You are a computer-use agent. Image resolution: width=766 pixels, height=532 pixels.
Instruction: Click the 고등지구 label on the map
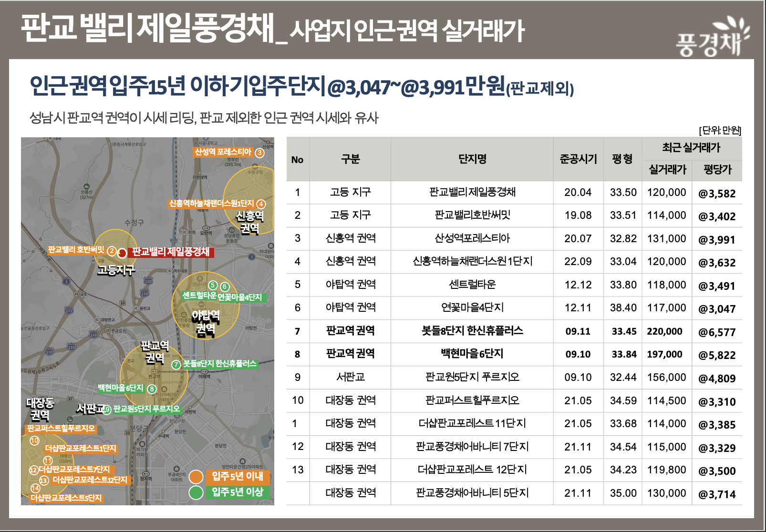[116, 270]
